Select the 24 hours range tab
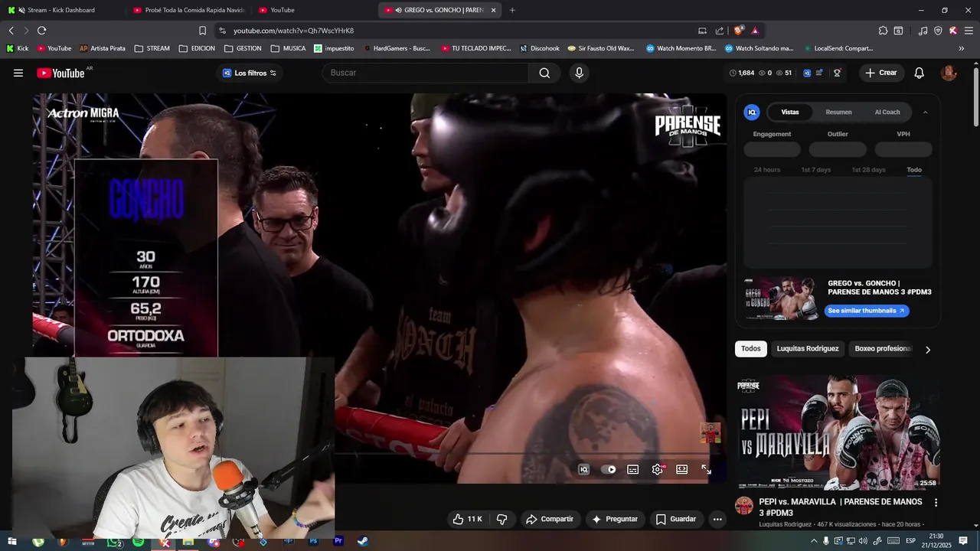The width and height of the screenshot is (980, 551). 767,170
